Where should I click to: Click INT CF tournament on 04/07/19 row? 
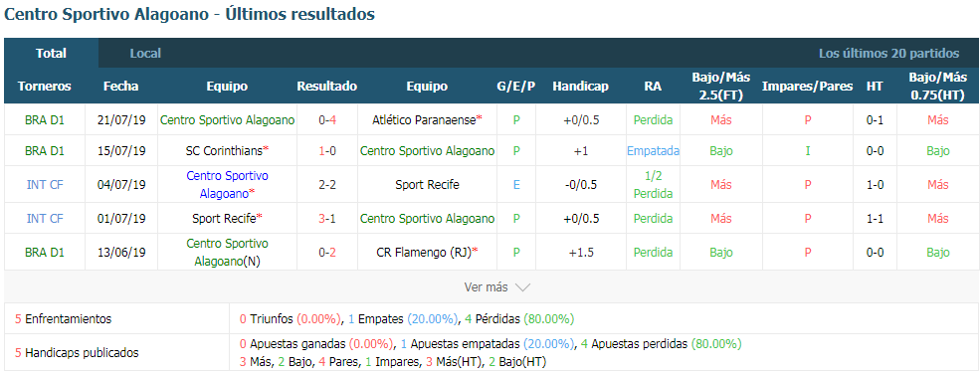(x=45, y=184)
